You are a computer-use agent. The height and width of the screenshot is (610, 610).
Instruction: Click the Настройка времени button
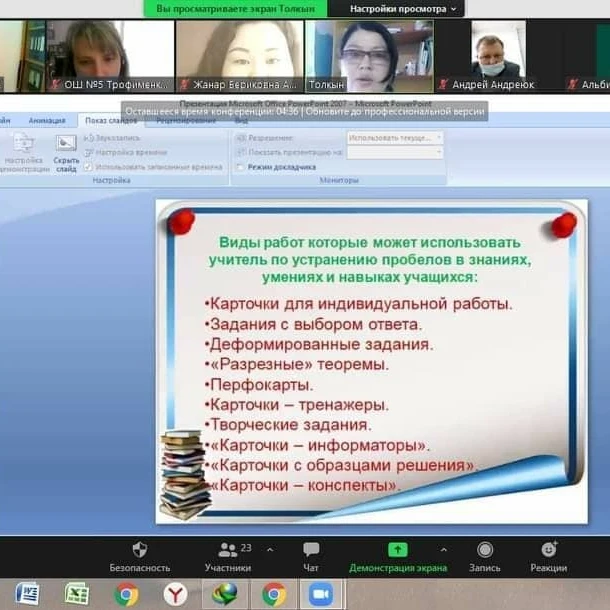tap(126, 152)
